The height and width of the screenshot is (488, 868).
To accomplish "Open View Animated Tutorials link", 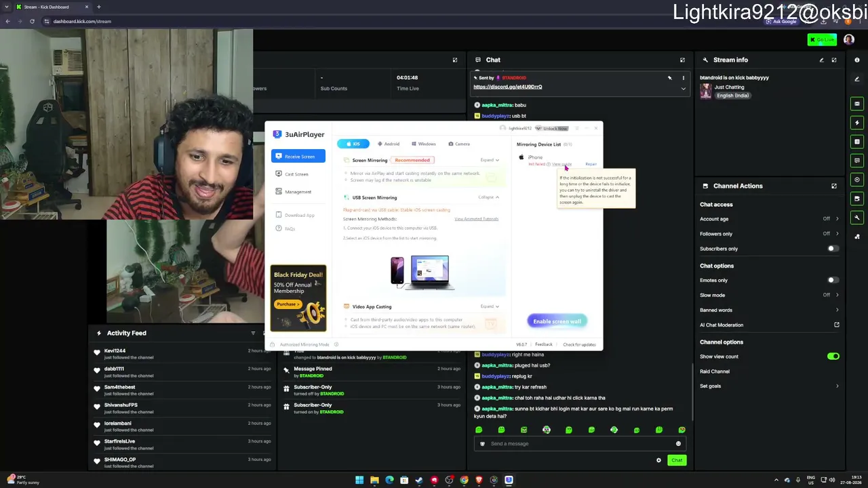I will coord(476,219).
